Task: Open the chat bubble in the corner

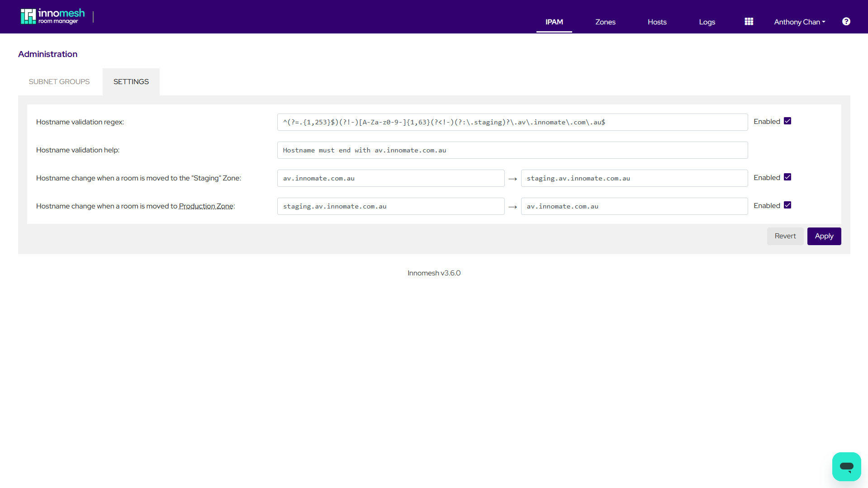Action: click(x=846, y=466)
